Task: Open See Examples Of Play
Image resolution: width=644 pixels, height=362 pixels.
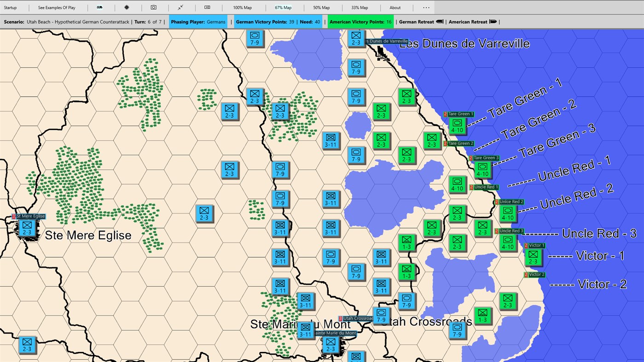Action: (57, 7)
